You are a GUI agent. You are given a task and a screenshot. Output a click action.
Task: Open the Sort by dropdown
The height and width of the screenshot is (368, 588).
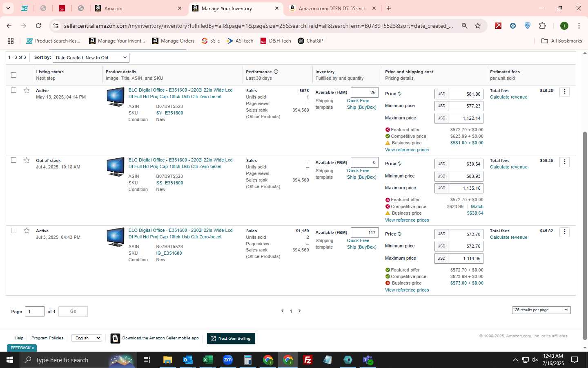[x=91, y=58]
